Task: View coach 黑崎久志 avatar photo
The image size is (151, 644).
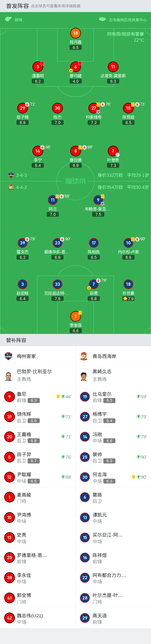Action: pyautogui.click(x=84, y=376)
